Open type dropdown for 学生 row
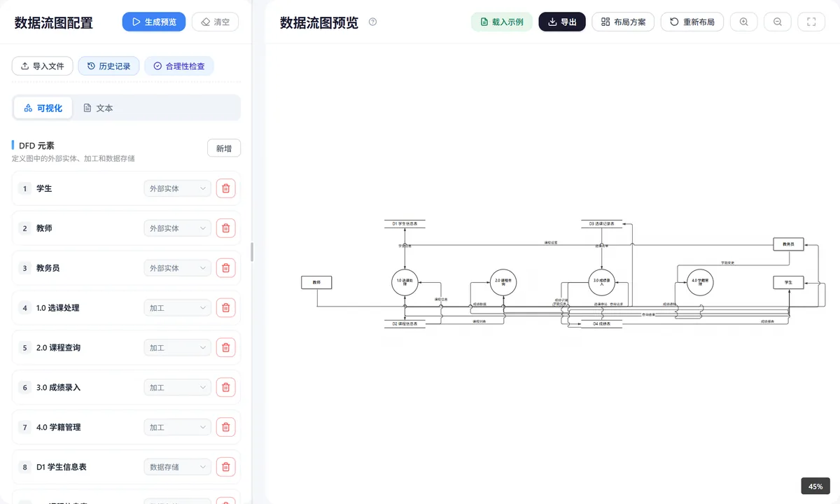 (177, 188)
